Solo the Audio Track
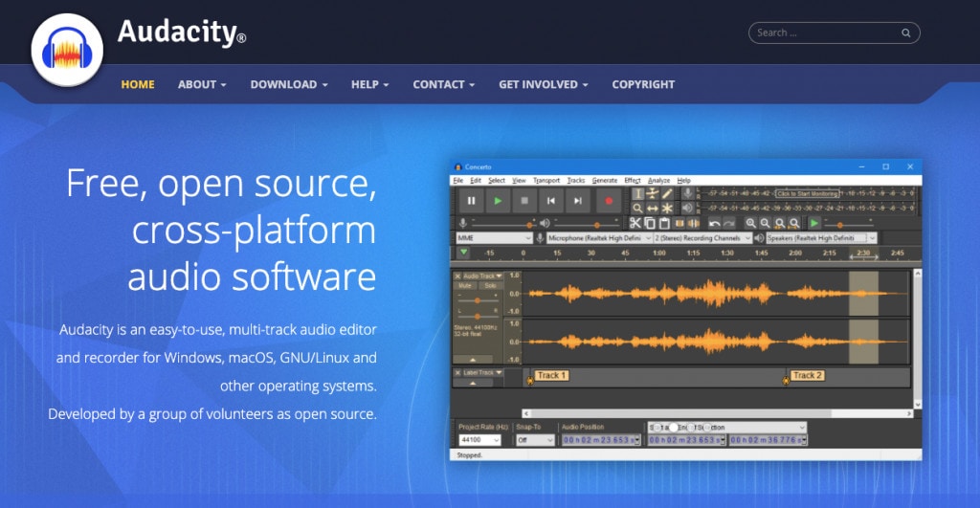Image resolution: width=980 pixels, height=508 pixels. coord(490,285)
